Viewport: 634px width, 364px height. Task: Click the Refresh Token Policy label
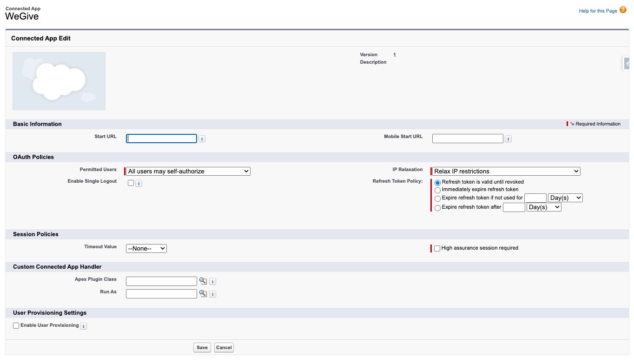[x=397, y=181]
